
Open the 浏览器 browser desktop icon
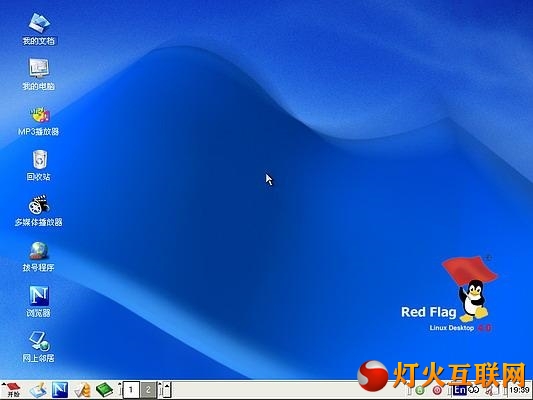[x=39, y=301]
